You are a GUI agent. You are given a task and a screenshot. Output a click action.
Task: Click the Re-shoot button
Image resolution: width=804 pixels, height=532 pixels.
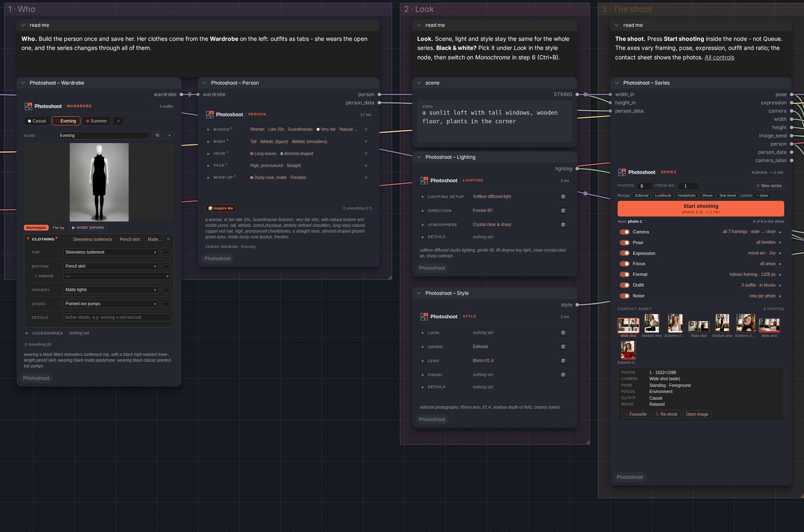point(666,414)
